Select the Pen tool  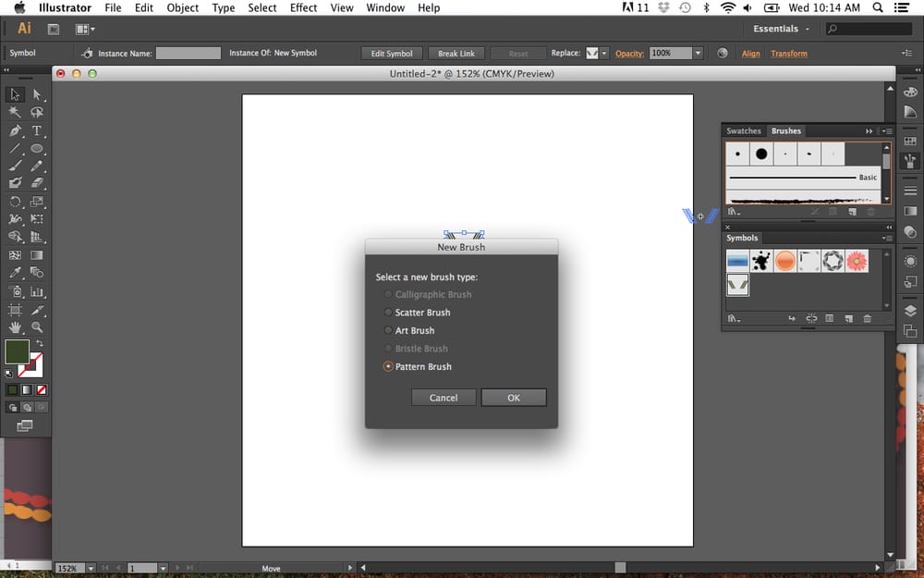click(15, 130)
